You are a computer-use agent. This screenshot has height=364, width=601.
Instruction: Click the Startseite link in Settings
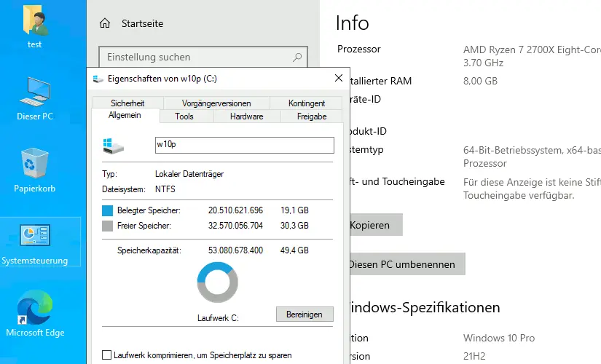[x=143, y=23]
